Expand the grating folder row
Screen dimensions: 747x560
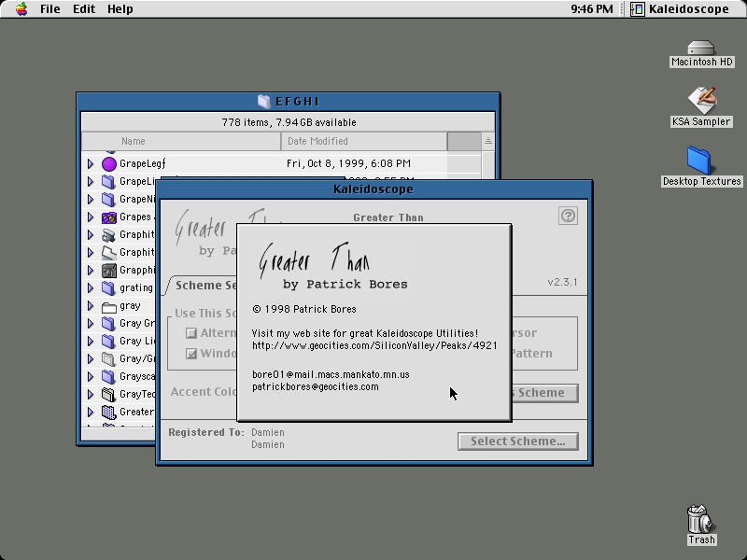[91, 288]
